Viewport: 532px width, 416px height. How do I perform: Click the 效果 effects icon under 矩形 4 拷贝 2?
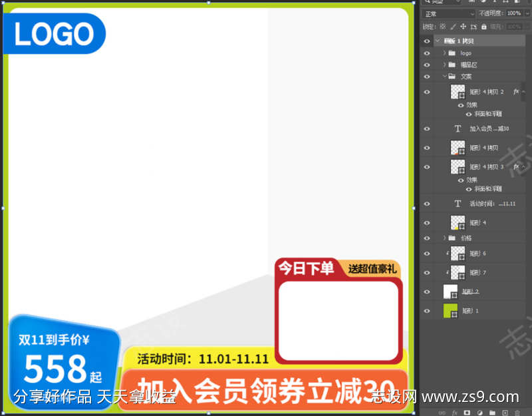[x=460, y=105]
